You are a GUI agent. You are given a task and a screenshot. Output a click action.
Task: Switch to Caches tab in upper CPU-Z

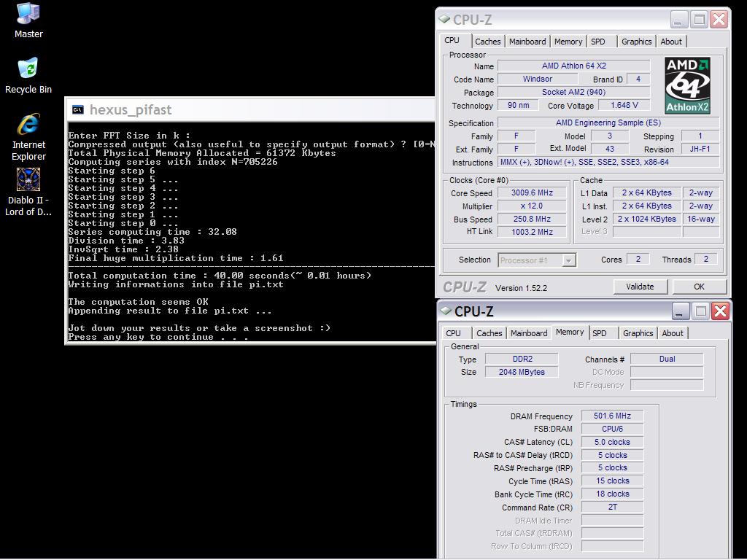tap(488, 42)
